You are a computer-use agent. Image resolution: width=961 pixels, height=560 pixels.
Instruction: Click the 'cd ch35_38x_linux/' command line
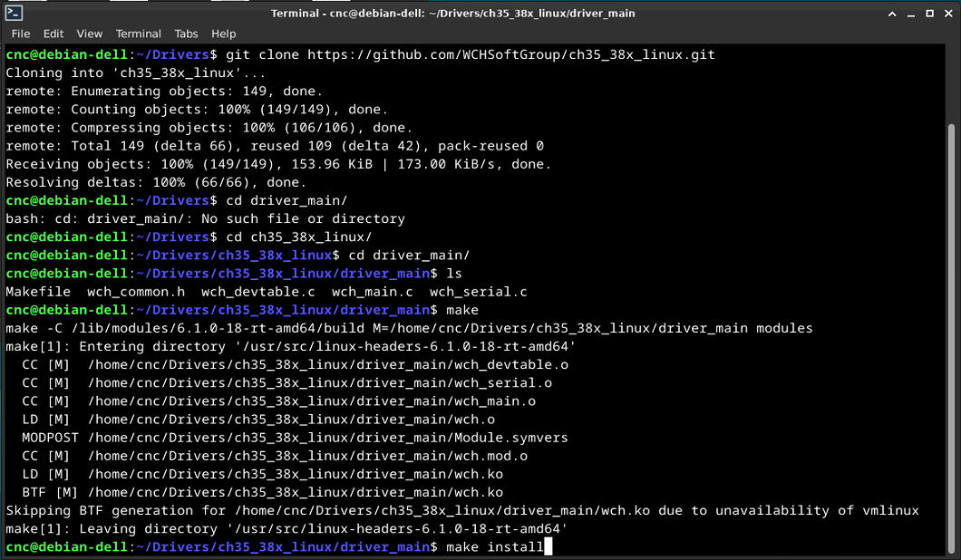pos(189,237)
